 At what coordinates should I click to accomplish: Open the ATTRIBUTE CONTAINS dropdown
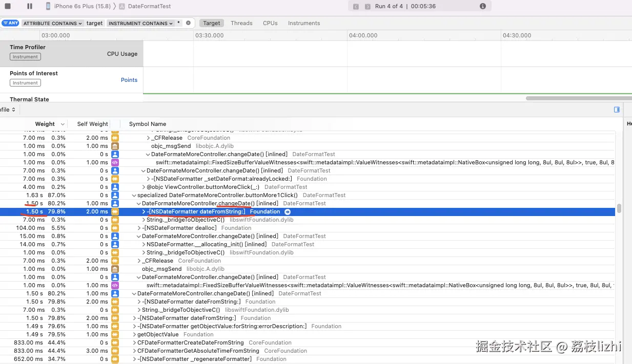[x=52, y=23]
